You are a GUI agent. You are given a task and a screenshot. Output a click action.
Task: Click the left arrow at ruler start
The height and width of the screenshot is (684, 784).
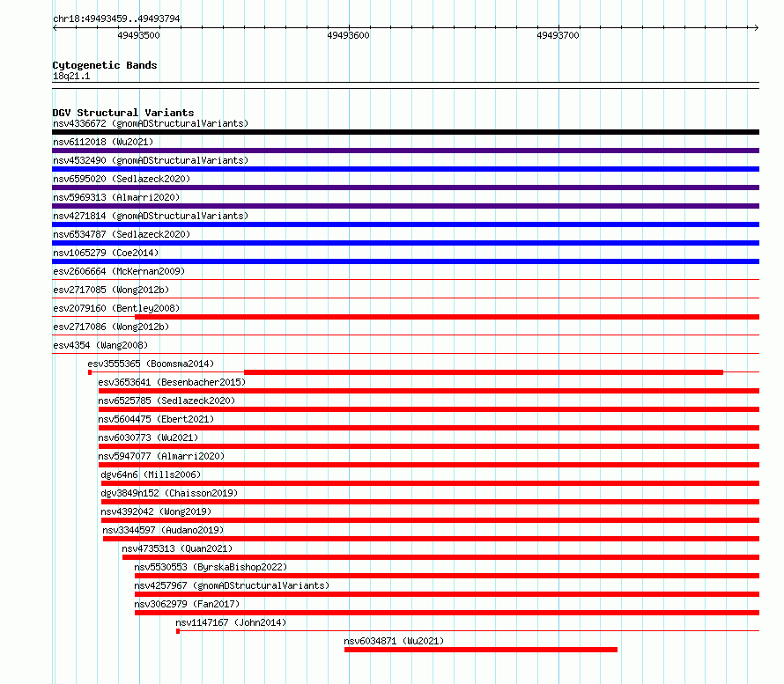pos(55,27)
